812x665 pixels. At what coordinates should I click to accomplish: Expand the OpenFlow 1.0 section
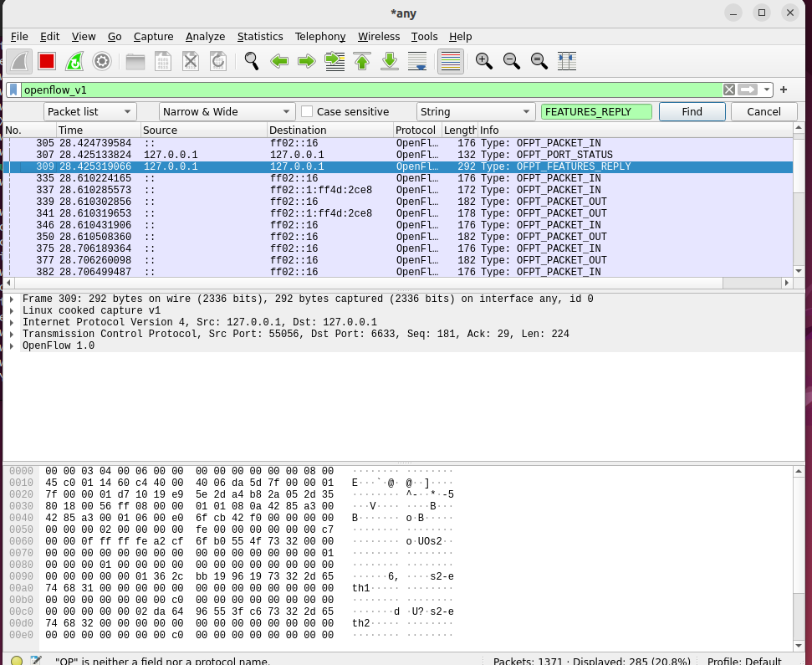(x=12, y=346)
